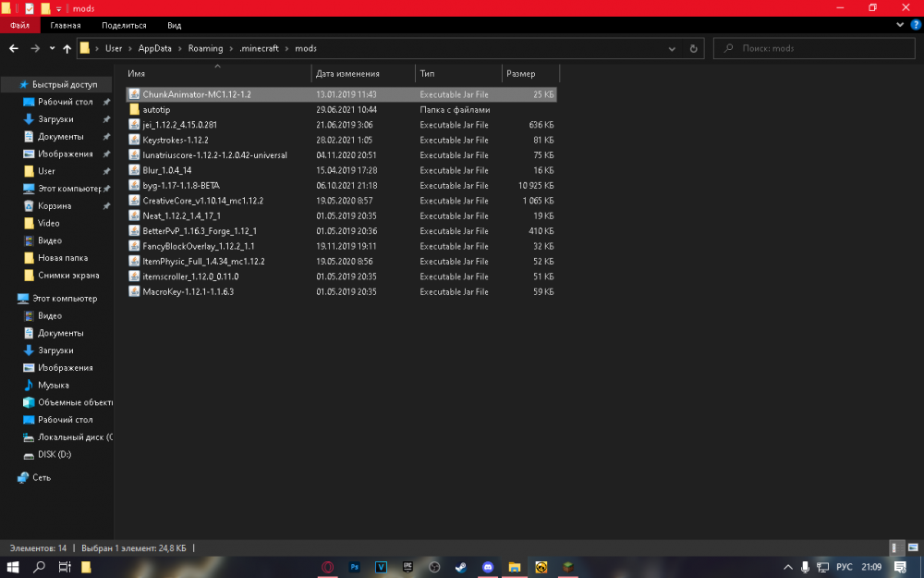Viewport: 924px width, 578px height.
Task: Open recent locations dropdown arrow
Action: 52,48
